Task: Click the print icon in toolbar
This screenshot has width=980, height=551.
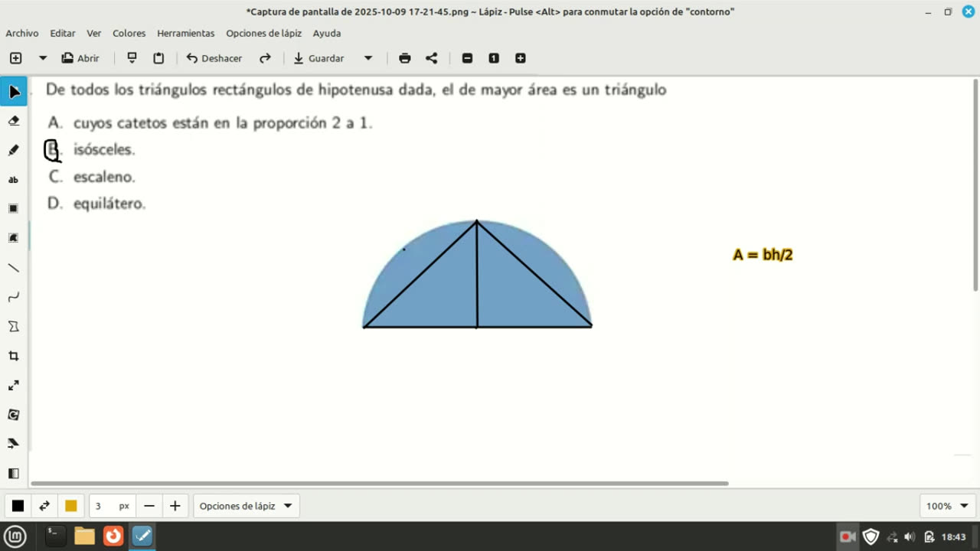Action: 404,58
